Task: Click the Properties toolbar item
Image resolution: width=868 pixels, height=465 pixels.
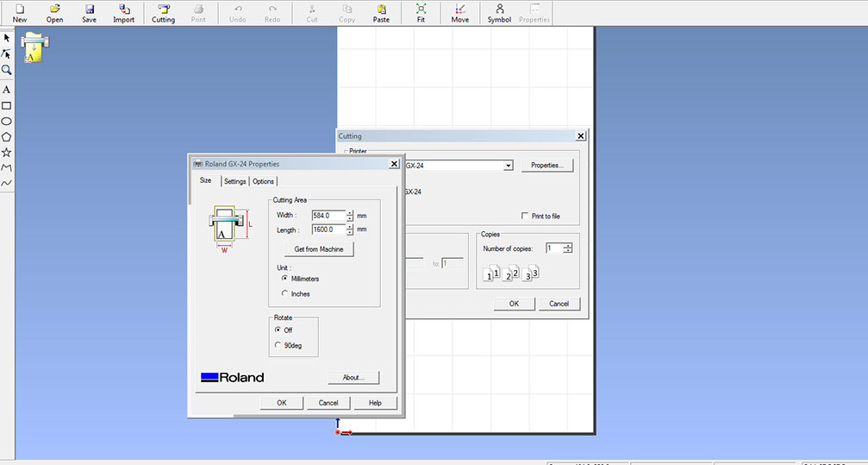Action: click(534, 13)
